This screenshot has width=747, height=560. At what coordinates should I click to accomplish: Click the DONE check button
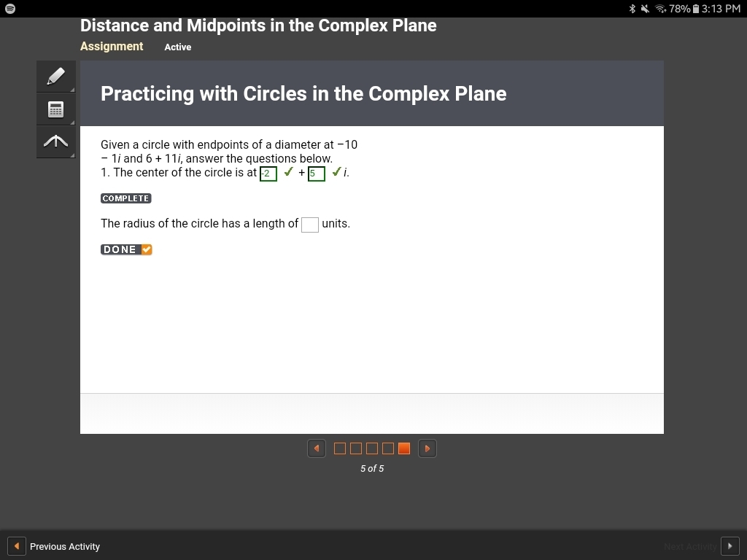[x=126, y=249]
